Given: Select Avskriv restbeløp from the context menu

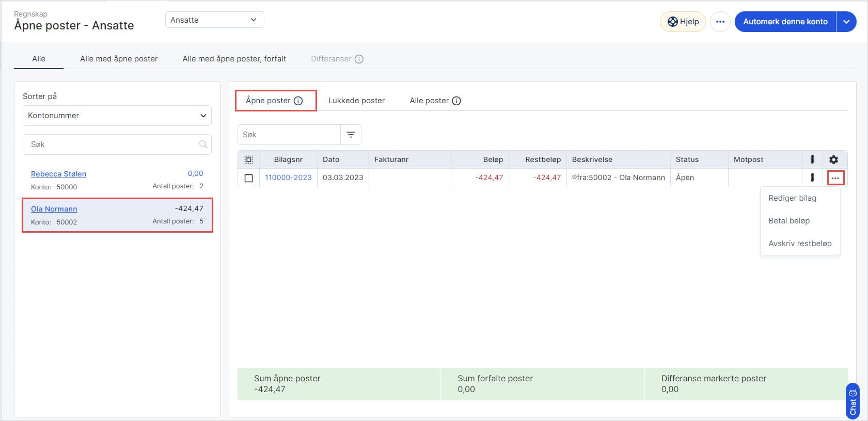Looking at the screenshot, I should (799, 244).
